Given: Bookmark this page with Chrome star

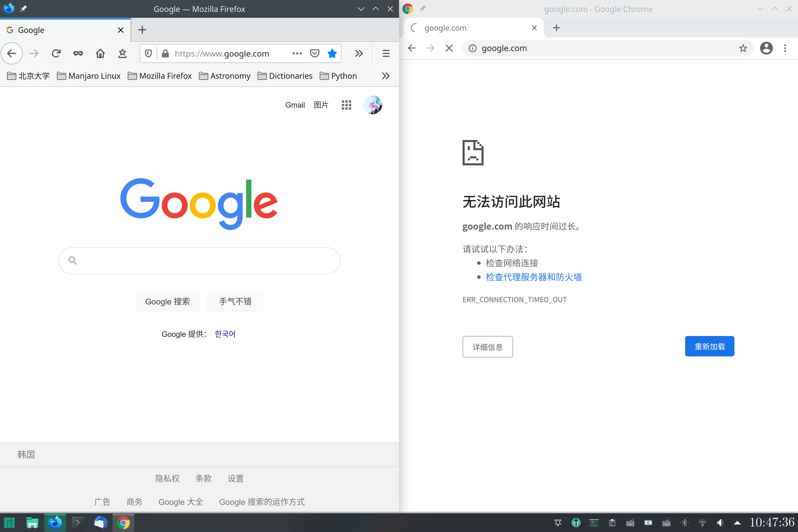Looking at the screenshot, I should tap(743, 48).
